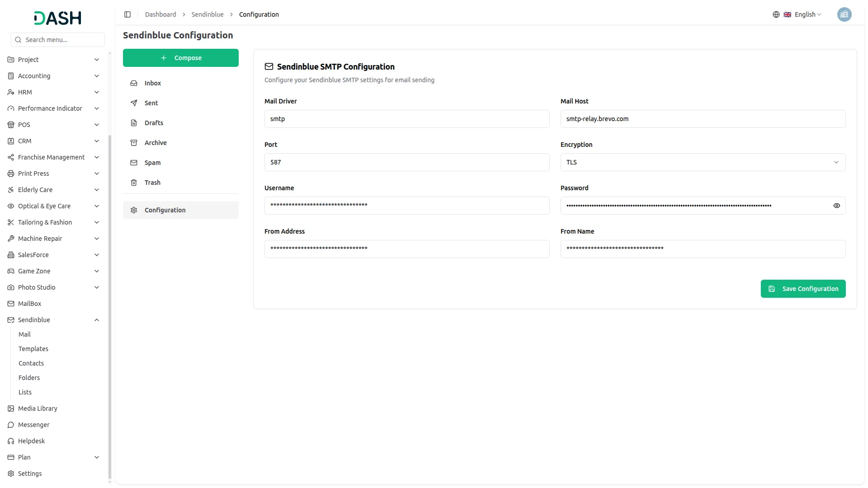This screenshot has width=868, height=488.
Task: Go to Templates under Sendinblue
Action: click(33, 348)
